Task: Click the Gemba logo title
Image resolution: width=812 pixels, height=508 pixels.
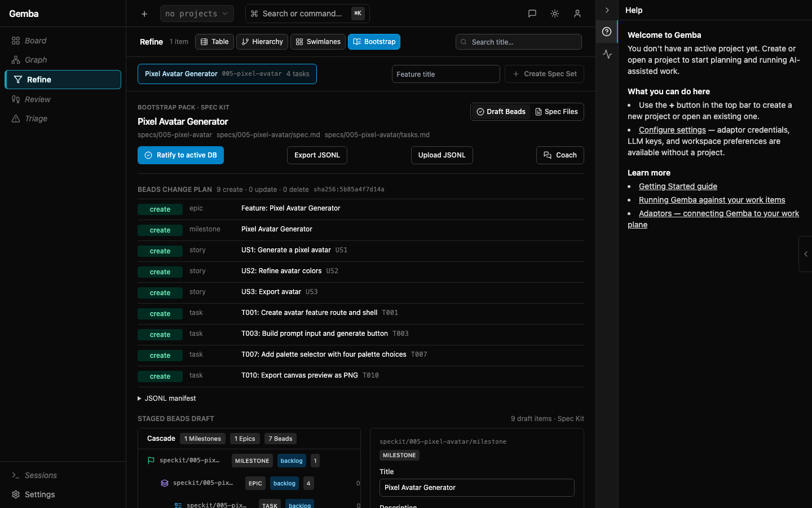Action: point(24,14)
